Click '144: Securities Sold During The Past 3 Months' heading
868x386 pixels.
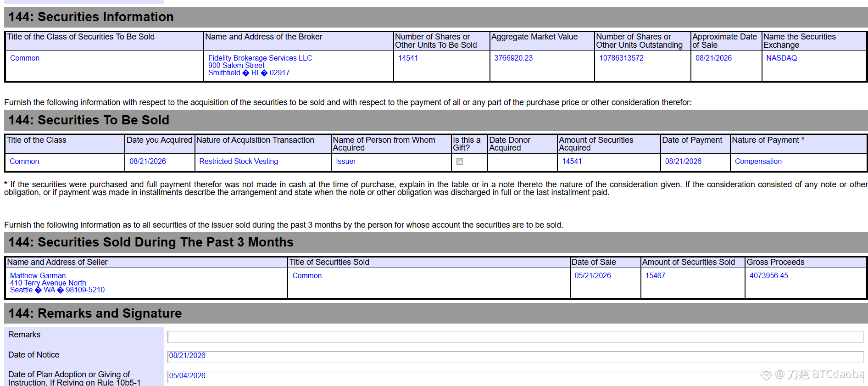click(x=151, y=242)
